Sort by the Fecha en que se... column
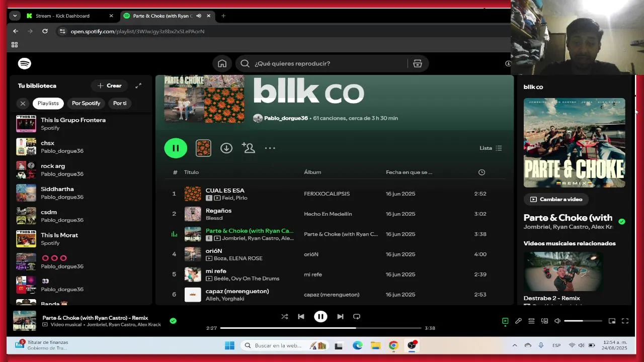Viewport: 644px width, 362px height. [x=409, y=172]
